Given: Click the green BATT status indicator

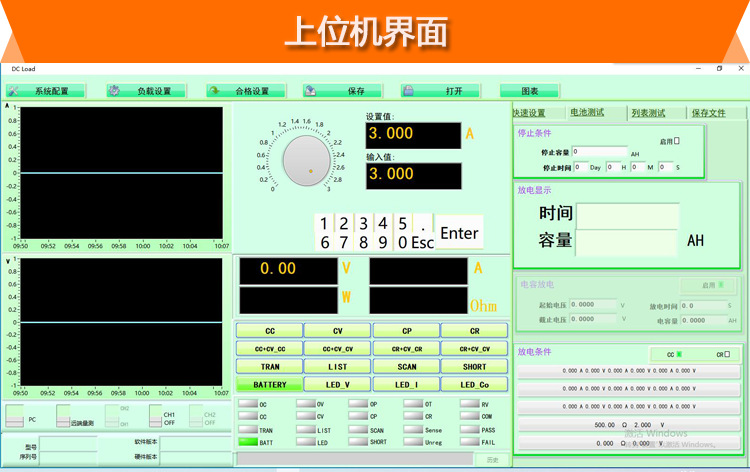Looking at the screenshot, I should 248,442.
